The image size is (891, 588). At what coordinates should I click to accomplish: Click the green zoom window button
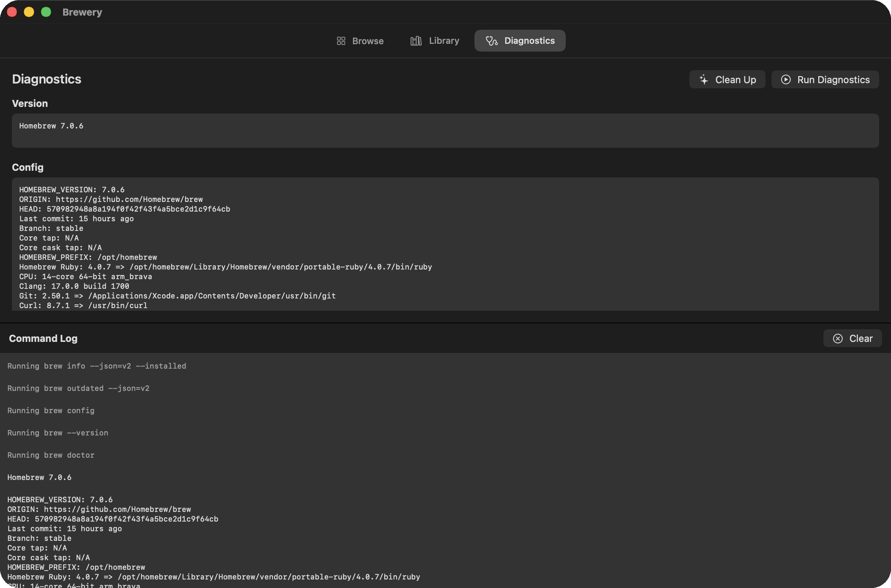coord(46,12)
